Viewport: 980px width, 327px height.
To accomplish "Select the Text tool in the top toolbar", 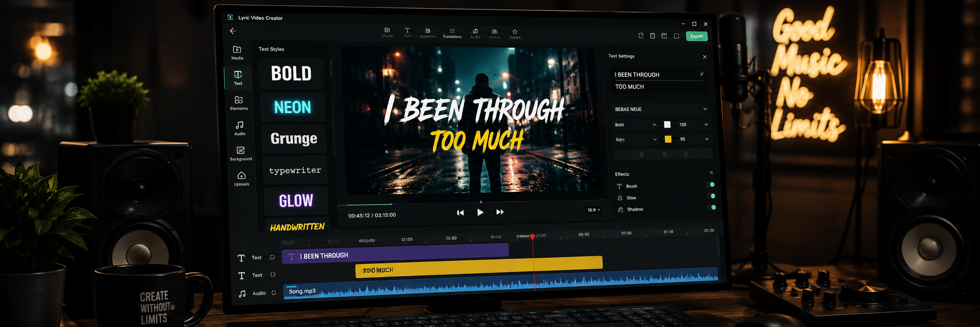I will (407, 33).
